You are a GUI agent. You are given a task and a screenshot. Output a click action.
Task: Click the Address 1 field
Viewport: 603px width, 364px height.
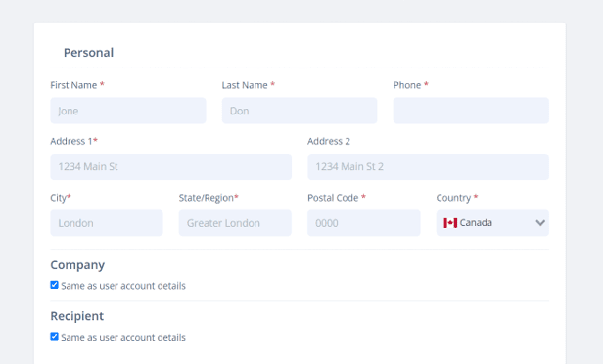(170, 166)
